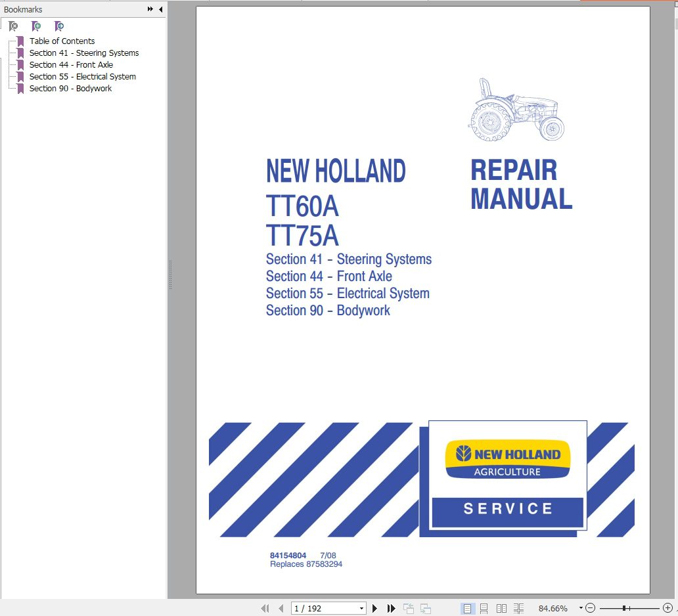Click the bookmark ribbon icon beside Section 90

click(20, 89)
